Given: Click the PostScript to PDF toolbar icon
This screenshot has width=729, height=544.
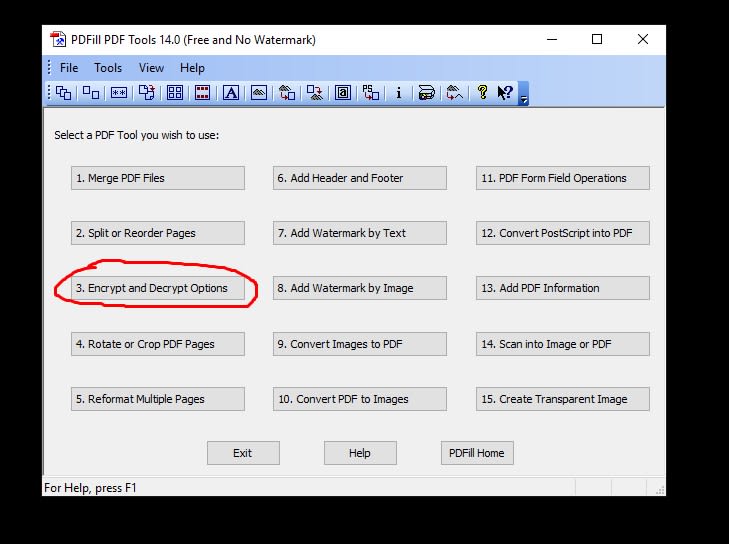Looking at the screenshot, I should tap(371, 93).
